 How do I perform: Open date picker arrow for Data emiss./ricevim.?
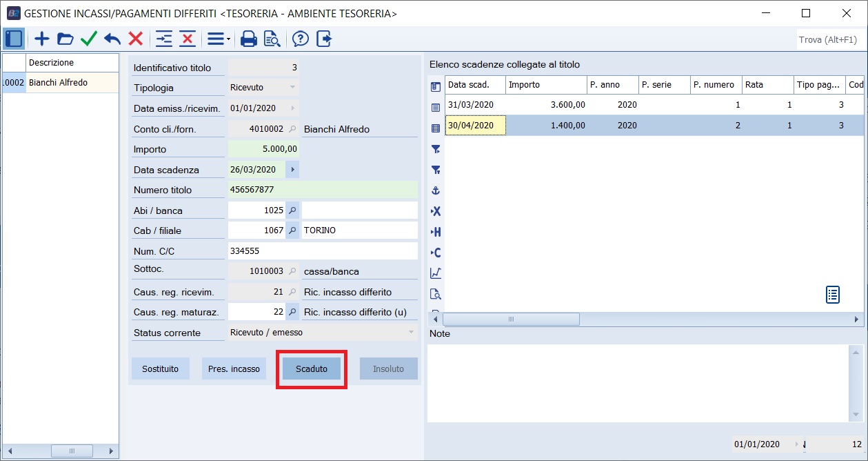tap(292, 108)
